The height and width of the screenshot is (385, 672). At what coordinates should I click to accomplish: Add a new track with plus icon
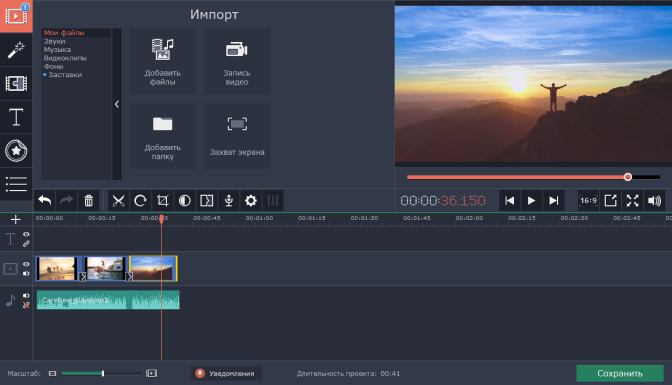pos(16,220)
